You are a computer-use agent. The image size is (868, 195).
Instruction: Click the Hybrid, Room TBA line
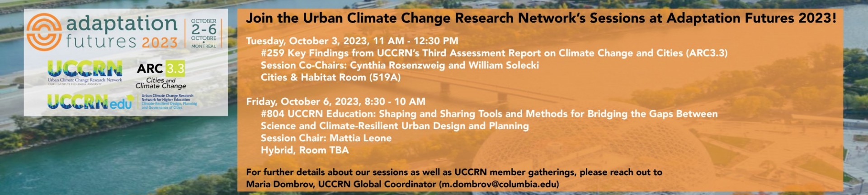pyautogui.click(x=305, y=150)
